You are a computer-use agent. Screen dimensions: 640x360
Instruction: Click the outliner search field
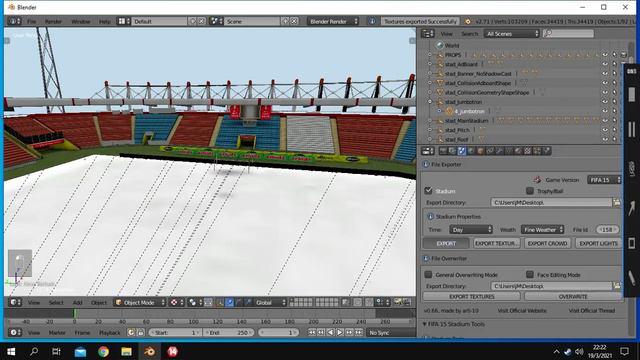pyautogui.click(x=568, y=34)
